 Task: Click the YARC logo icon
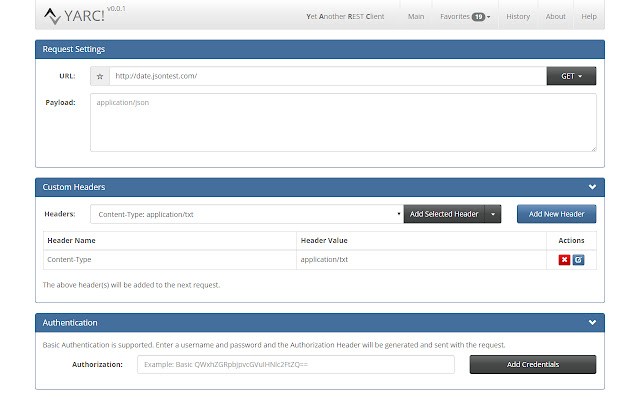[50, 16]
